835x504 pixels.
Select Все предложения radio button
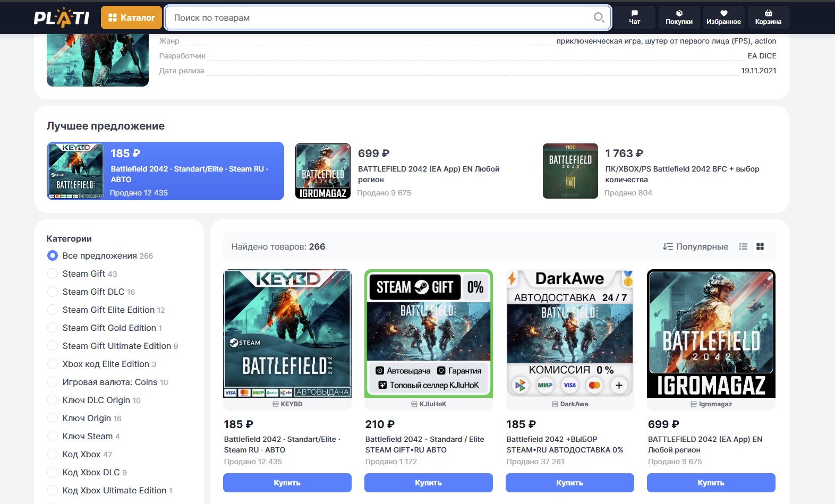53,256
